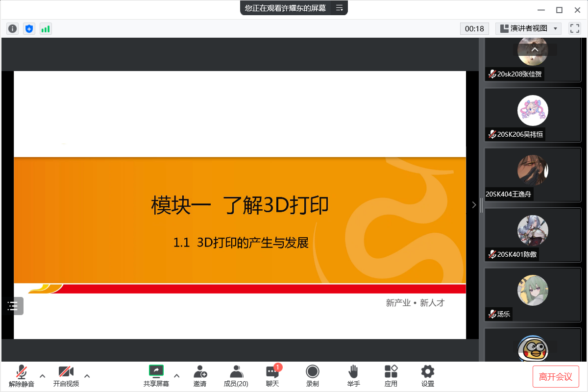The width and height of the screenshot is (588, 392).
Task: Open the slide list menu icon
Action: point(13,306)
